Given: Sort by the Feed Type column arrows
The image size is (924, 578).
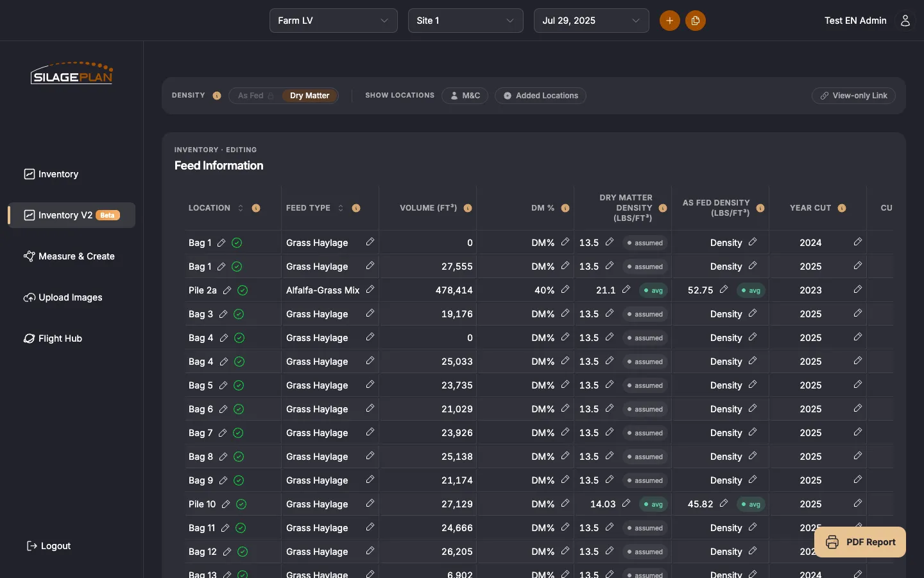Looking at the screenshot, I should (341, 208).
